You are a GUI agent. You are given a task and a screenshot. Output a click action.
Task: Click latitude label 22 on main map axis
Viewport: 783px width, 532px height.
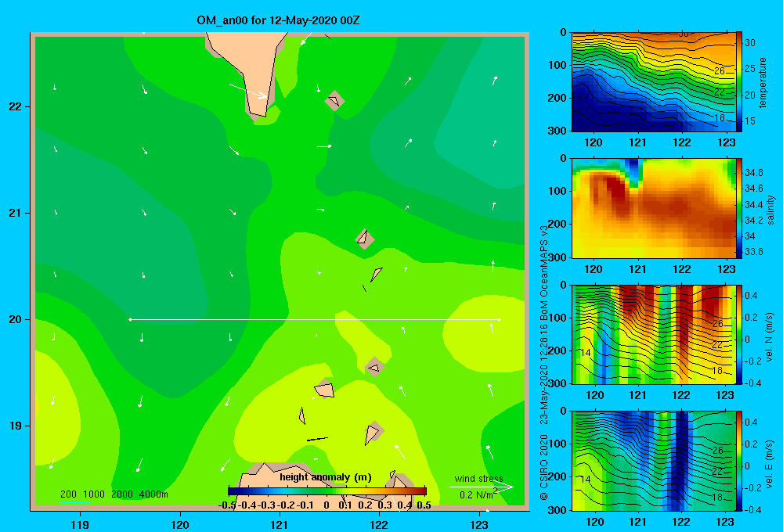pos(15,107)
